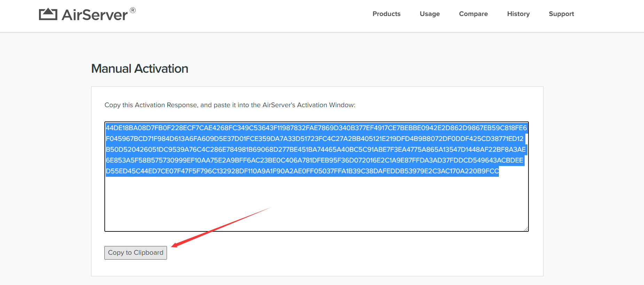Image resolution: width=644 pixels, height=285 pixels.
Task: Grab the text area resize handle
Action: pos(526,229)
